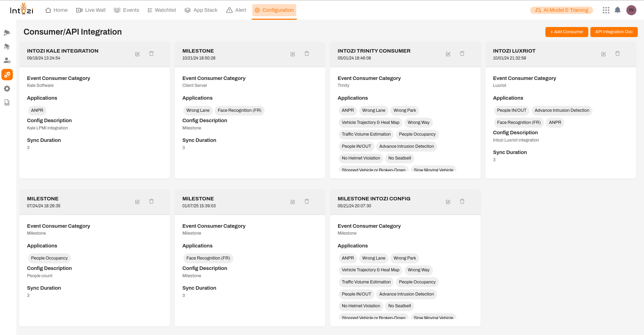Go to the Watchlist section

click(x=162, y=10)
